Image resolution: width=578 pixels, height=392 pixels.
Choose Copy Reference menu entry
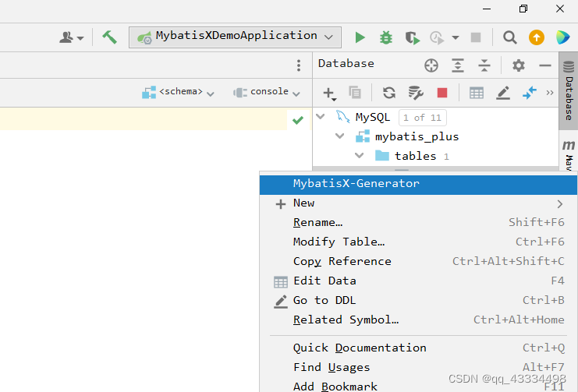click(418, 262)
